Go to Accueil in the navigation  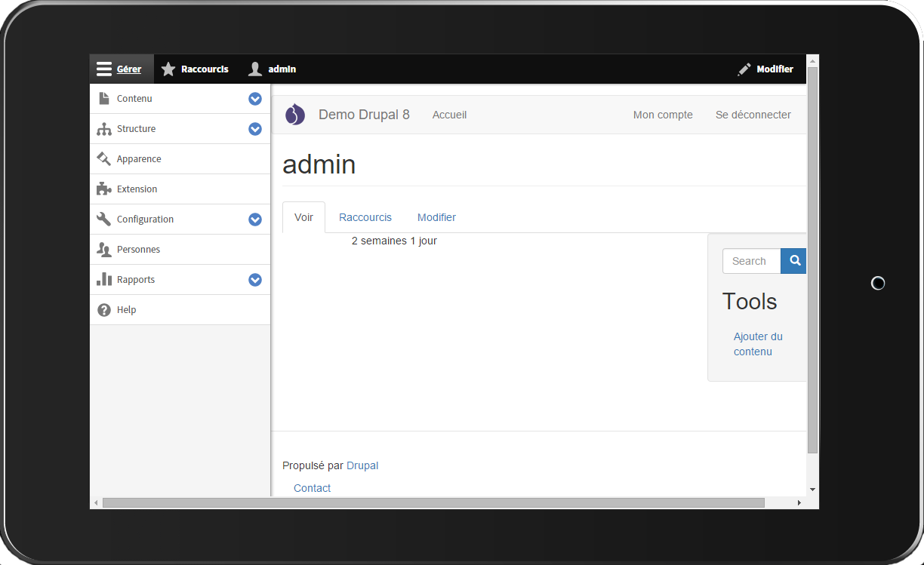tap(449, 115)
